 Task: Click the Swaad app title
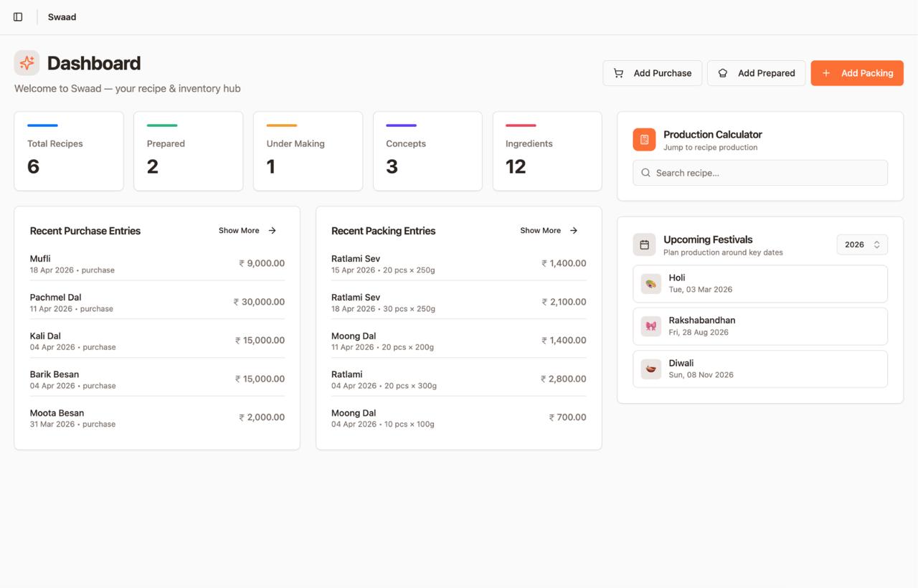tap(62, 16)
